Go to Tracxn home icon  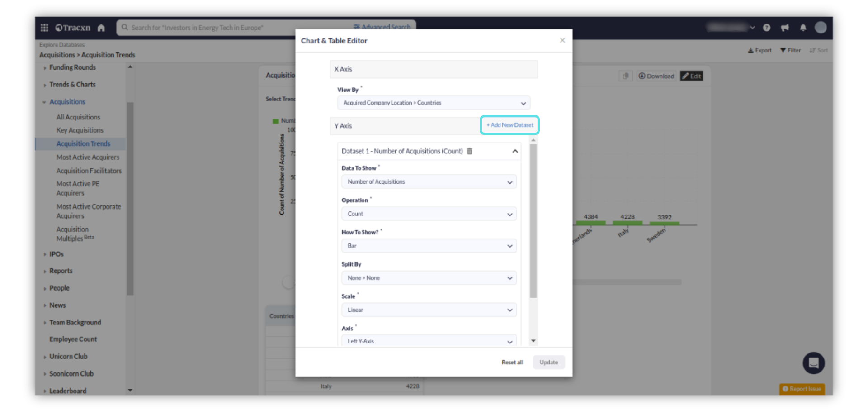101,28
